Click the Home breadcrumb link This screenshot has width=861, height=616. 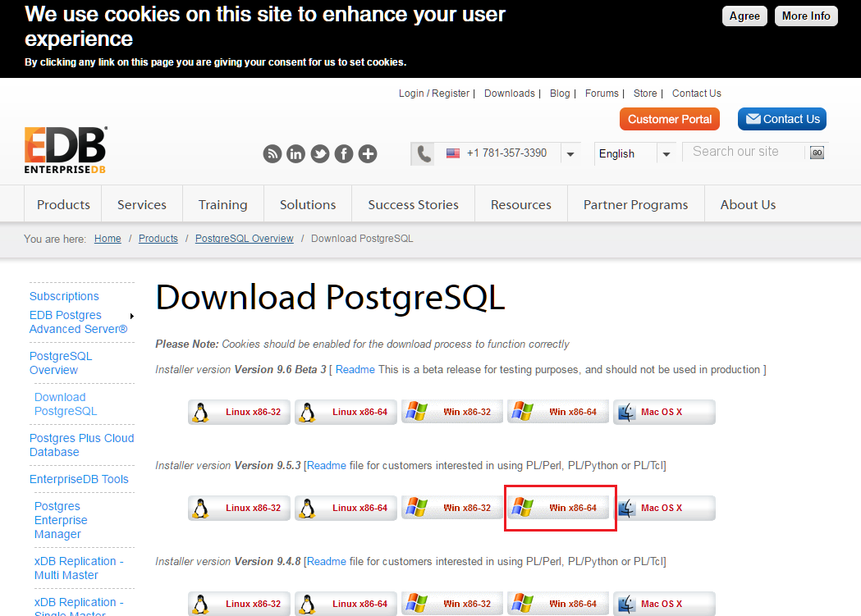108,239
